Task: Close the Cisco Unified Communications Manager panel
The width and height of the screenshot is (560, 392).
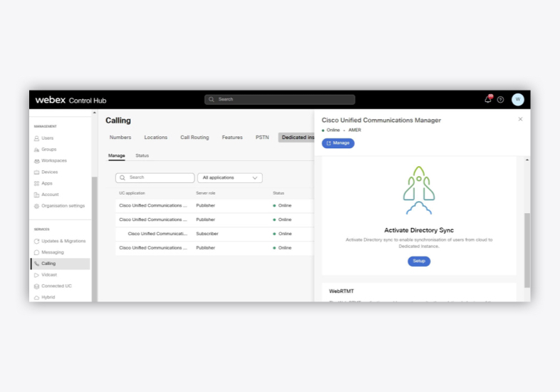Action: (520, 119)
